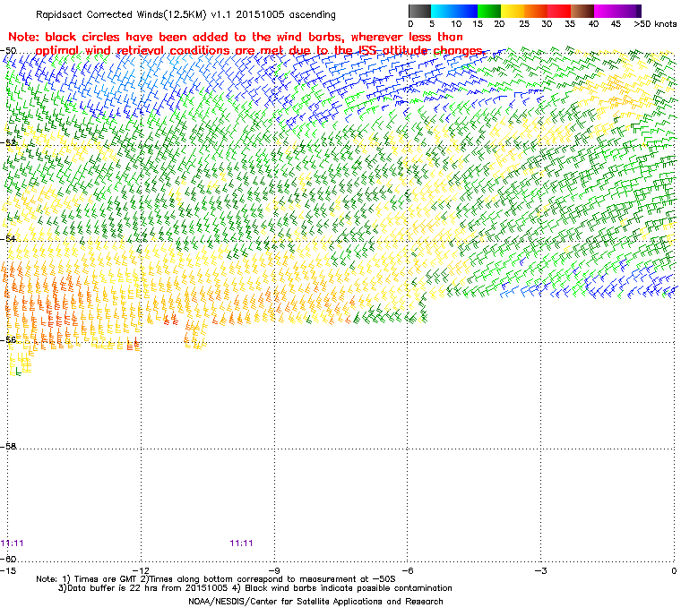
Task: Click the purple '11:11' time near -9 longitude
Action: [x=241, y=543]
